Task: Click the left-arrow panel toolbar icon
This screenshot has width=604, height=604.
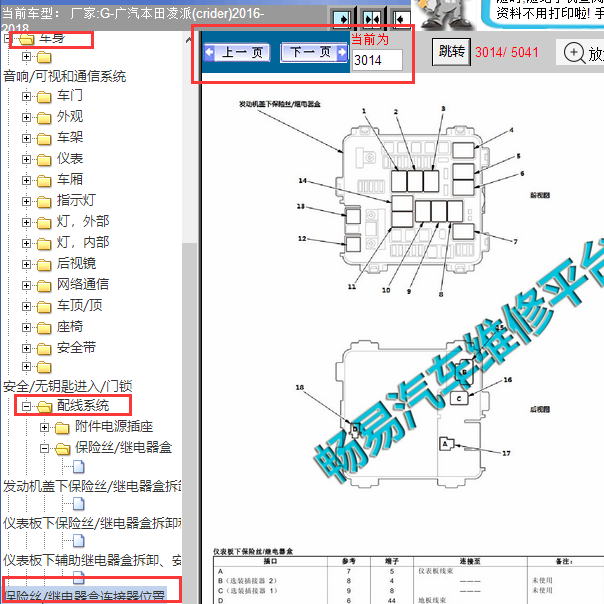Action: [x=401, y=18]
